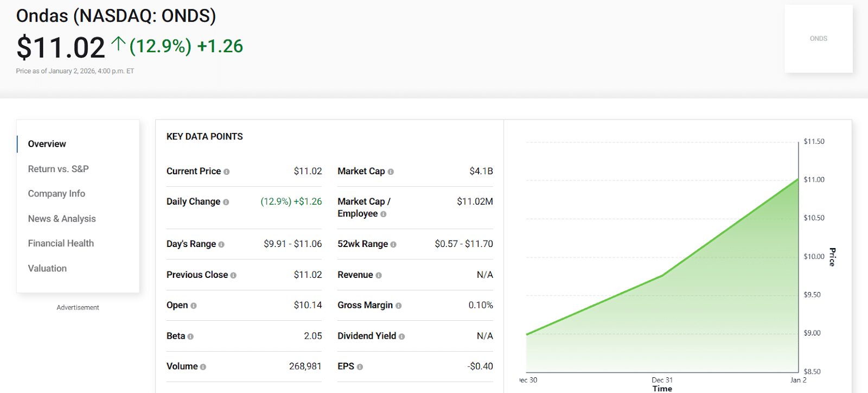Click info icon next to Market Cap

click(391, 172)
